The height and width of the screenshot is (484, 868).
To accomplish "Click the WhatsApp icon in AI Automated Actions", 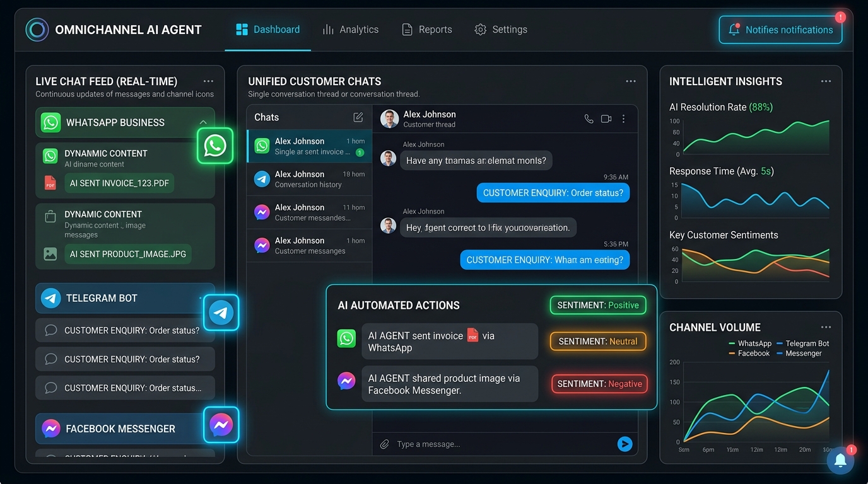I will pyautogui.click(x=346, y=338).
